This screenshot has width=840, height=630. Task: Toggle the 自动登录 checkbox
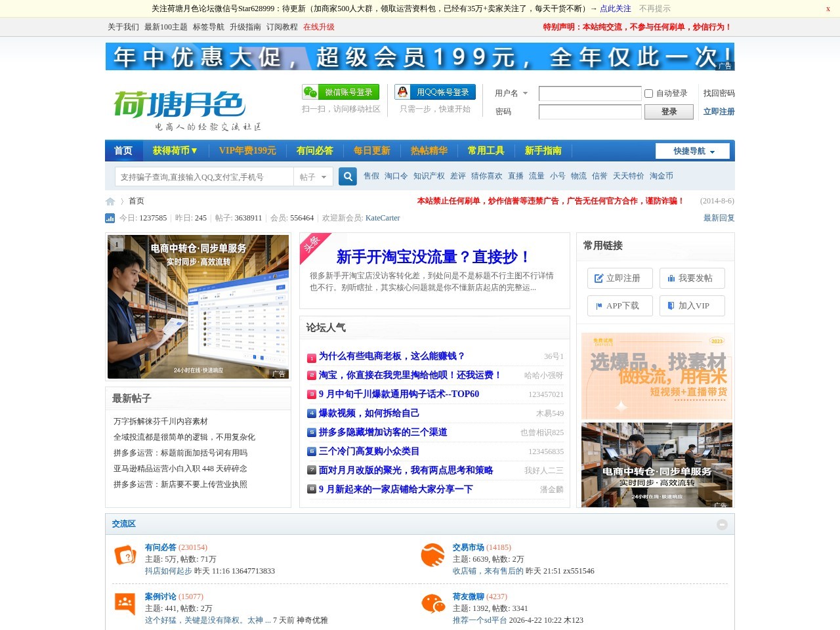point(648,93)
